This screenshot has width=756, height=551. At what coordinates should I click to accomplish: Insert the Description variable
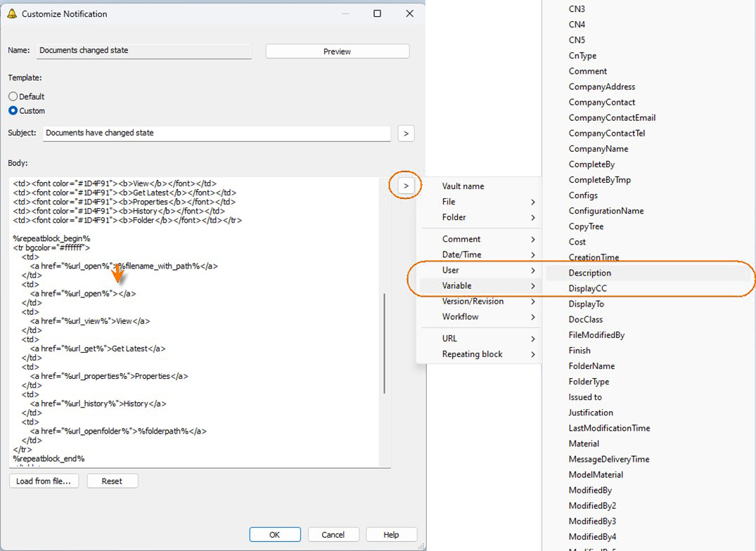click(588, 273)
